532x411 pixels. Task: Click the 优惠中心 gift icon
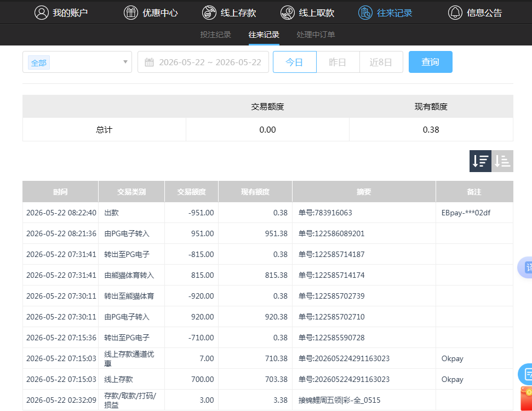(x=130, y=13)
